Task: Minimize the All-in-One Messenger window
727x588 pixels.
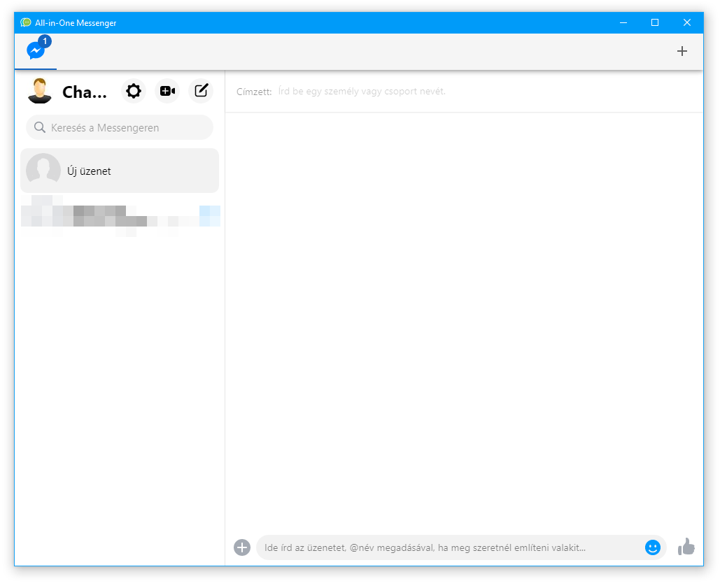Action: (x=623, y=23)
